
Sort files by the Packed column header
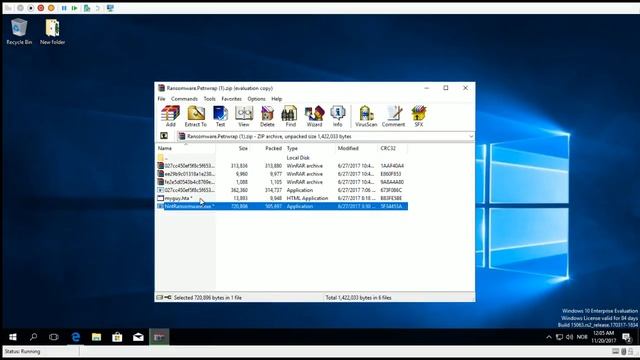[267, 148]
